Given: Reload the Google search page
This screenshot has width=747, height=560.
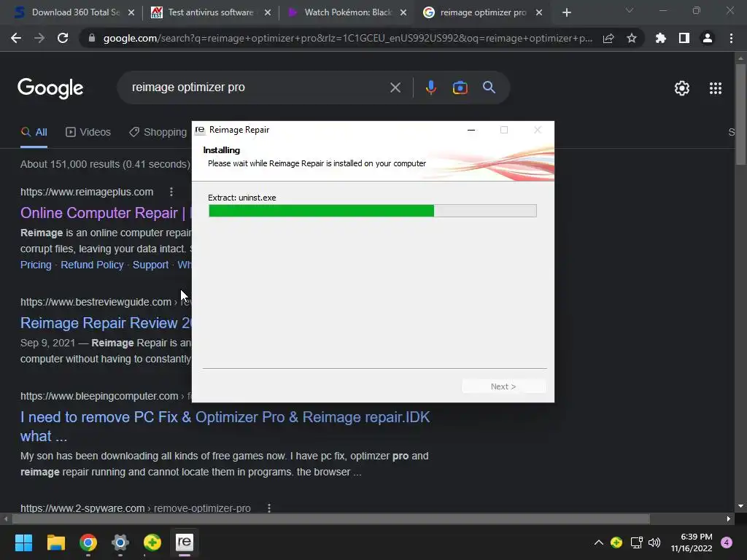Looking at the screenshot, I should (x=63, y=38).
